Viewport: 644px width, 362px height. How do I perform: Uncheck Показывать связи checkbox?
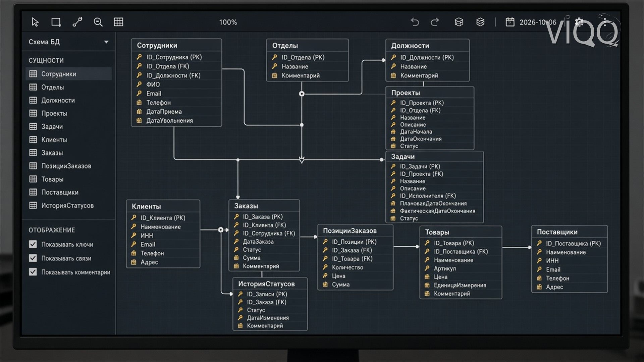33,258
